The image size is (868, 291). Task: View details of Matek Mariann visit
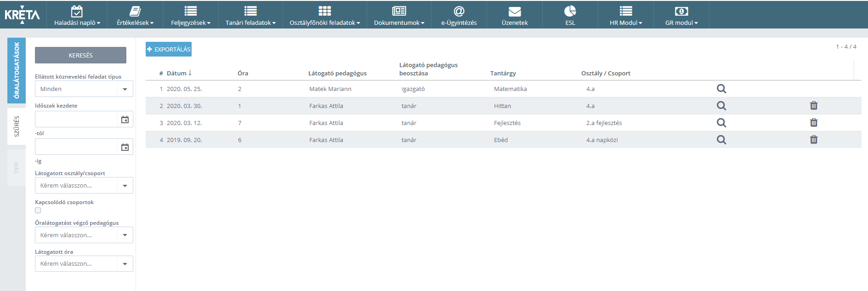click(x=721, y=89)
